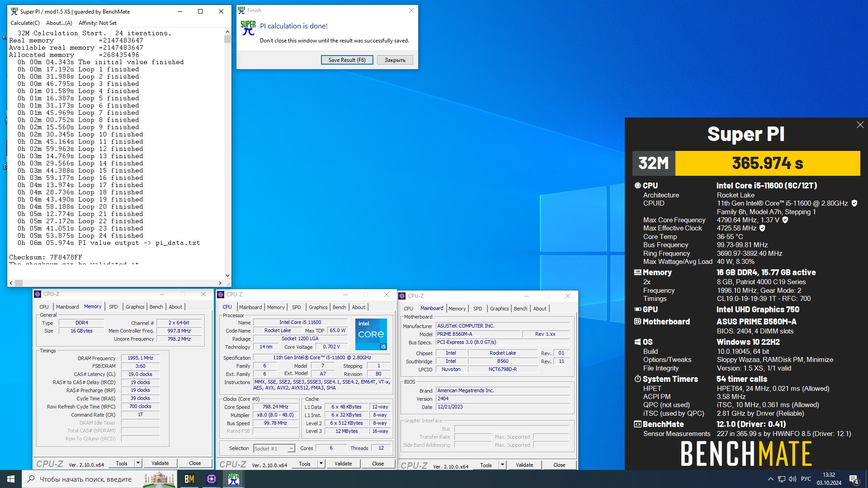The width and height of the screenshot is (868, 488).
Task: Close the BenchMate Super PI result panel
Action: coord(860,125)
